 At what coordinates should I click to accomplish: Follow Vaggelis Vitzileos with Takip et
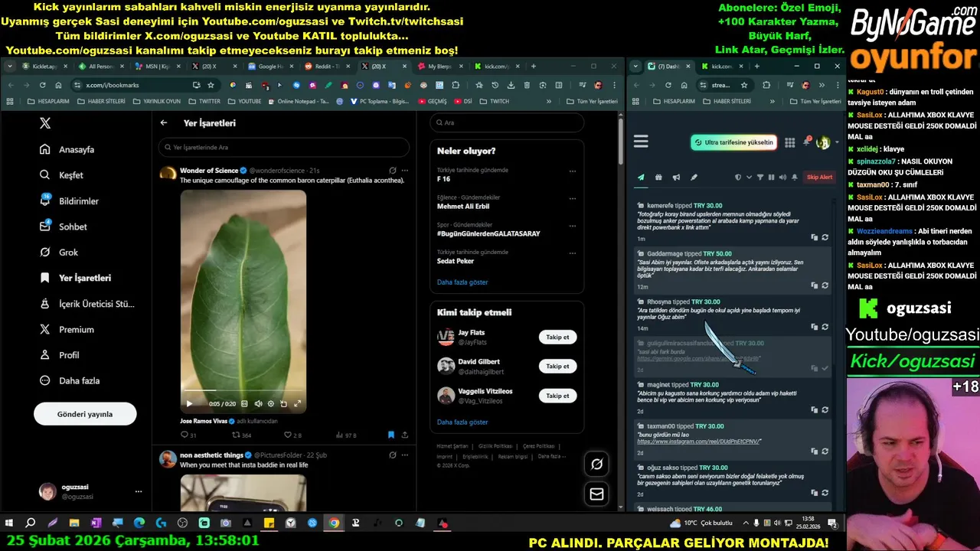click(x=557, y=396)
